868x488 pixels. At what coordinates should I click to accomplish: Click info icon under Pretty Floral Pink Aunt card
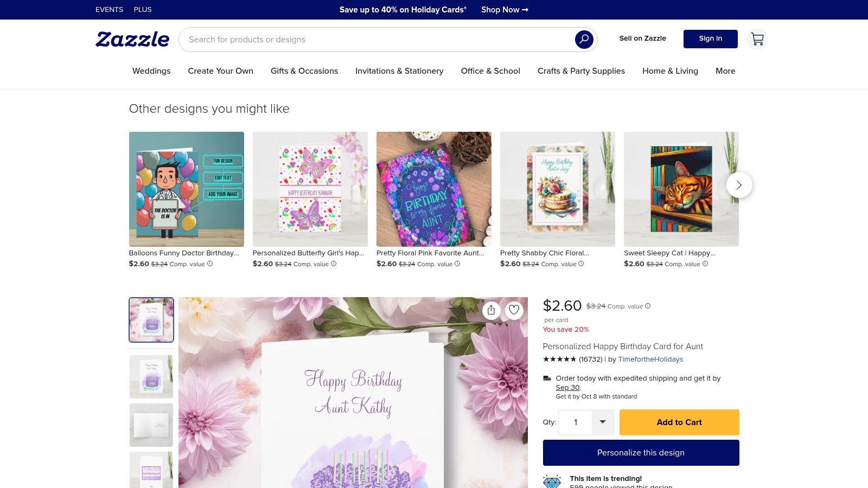click(457, 264)
